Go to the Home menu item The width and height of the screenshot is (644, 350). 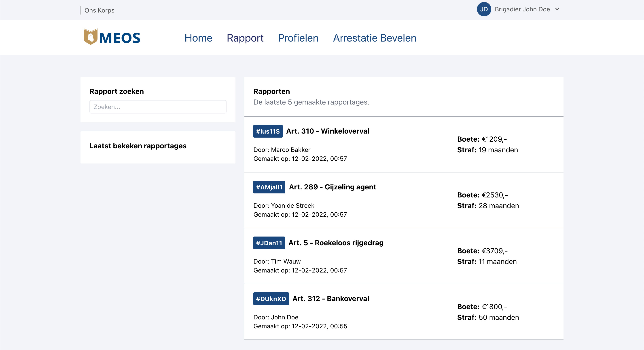198,38
